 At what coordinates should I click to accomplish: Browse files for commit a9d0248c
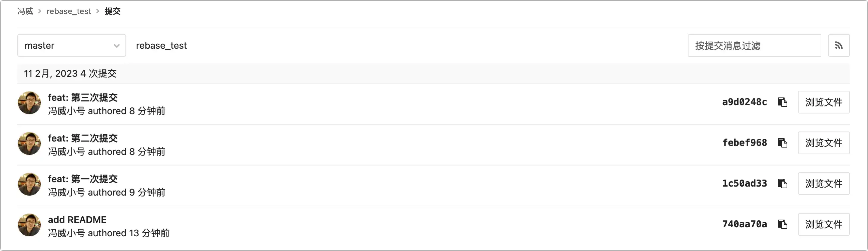(x=823, y=102)
